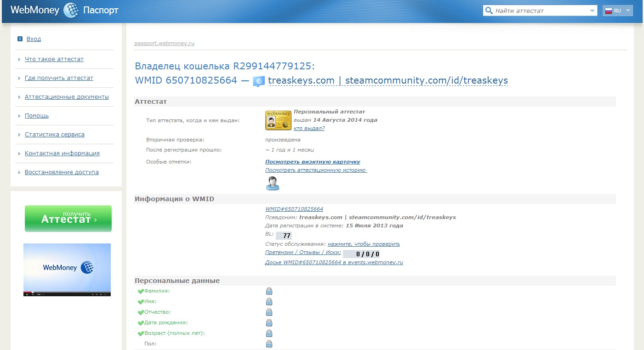Click the Аттестат section header
This screenshot has height=350, width=644.
click(x=151, y=102)
